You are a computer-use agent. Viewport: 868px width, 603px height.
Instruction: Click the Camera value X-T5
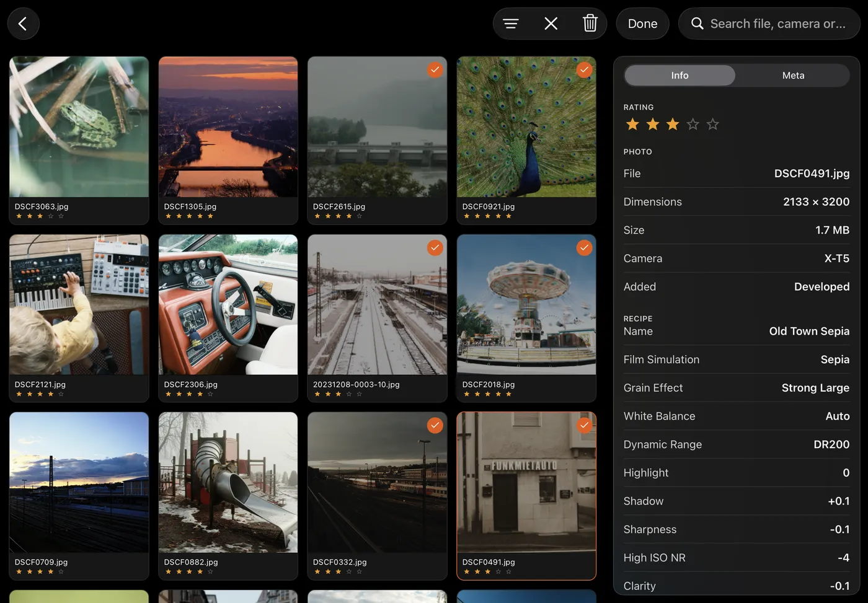click(x=836, y=258)
